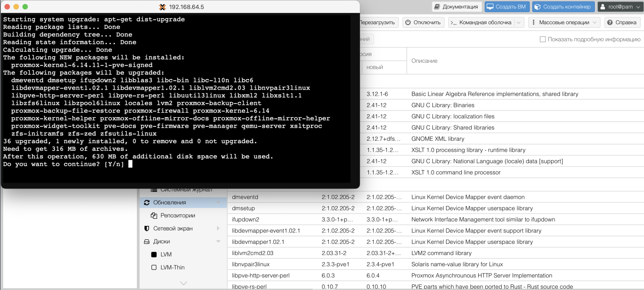Select the libpve-http-server-perl package row

(x=436, y=276)
